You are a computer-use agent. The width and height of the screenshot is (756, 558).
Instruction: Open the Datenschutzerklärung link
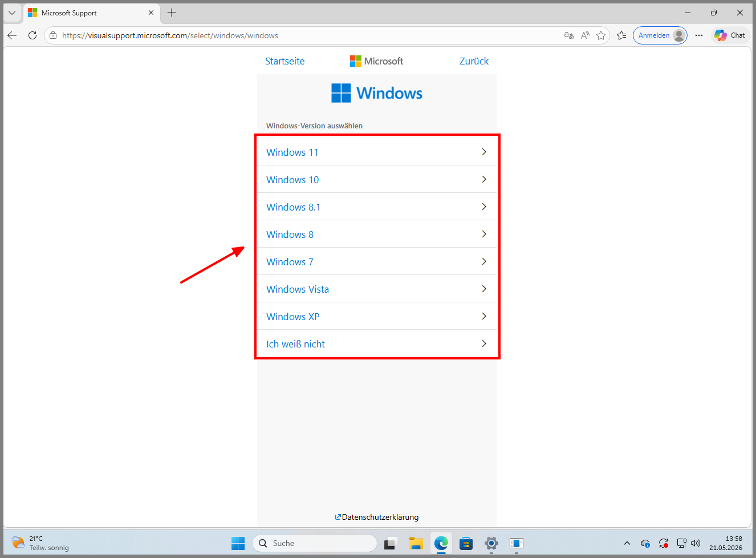click(377, 517)
